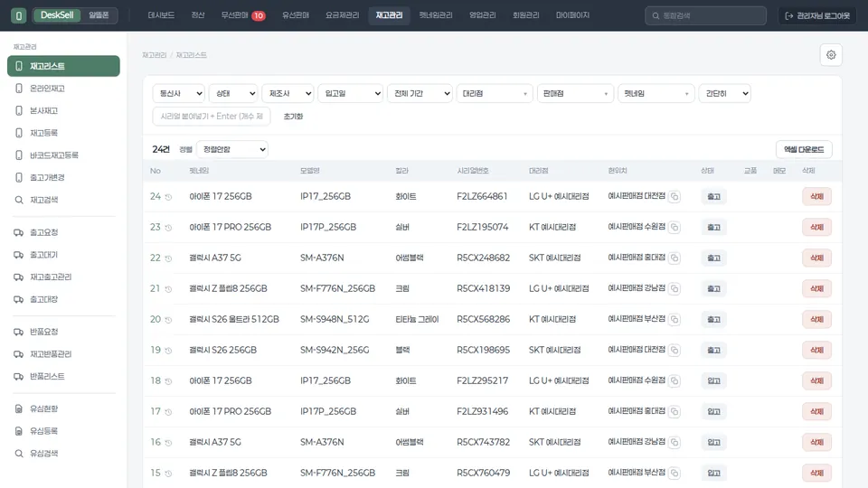Click the 초기화 reset button
Image resolution: width=868 pixels, height=488 pixels.
(293, 117)
